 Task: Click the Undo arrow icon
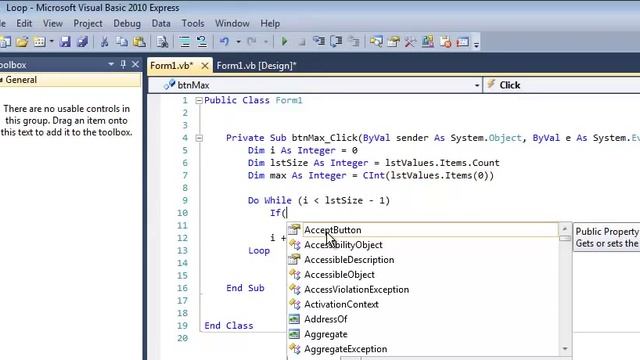[224, 42]
